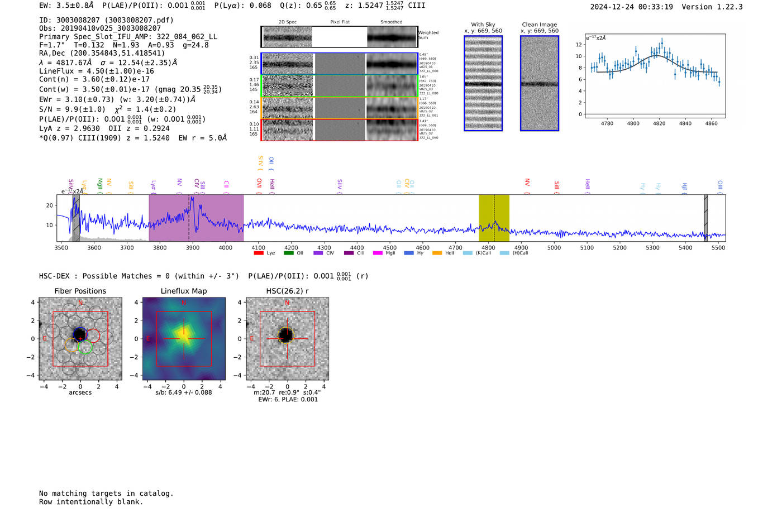This screenshot has height=532, width=782.
Task: Click the RA,Dec coordinates text
Action: click(x=102, y=53)
